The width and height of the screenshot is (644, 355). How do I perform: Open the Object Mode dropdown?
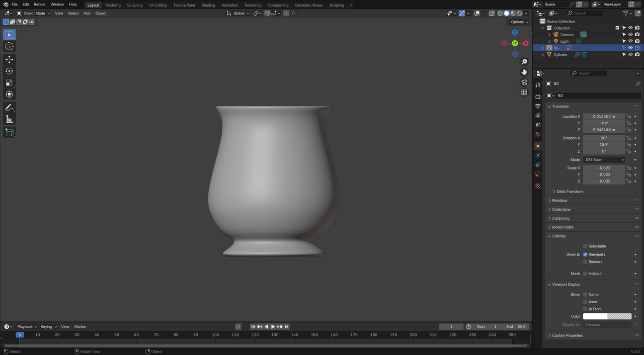pyautogui.click(x=33, y=14)
